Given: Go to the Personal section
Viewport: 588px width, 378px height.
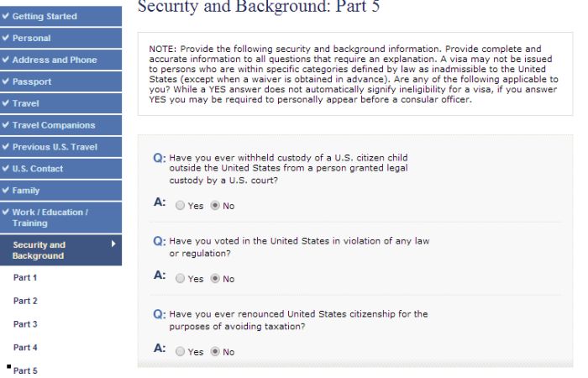Looking at the screenshot, I should coord(33,38).
